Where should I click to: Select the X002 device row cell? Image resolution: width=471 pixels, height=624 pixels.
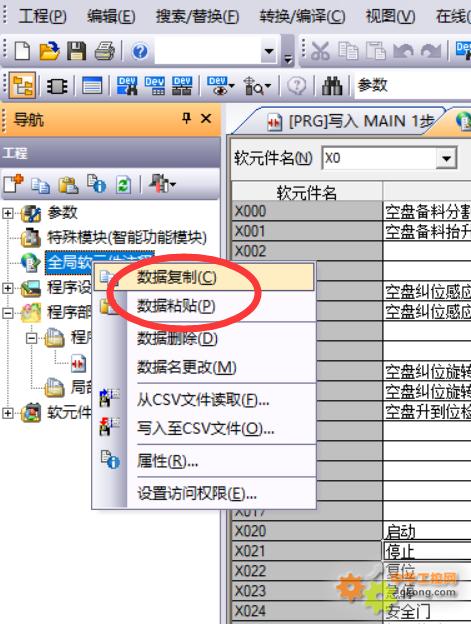coord(307,252)
